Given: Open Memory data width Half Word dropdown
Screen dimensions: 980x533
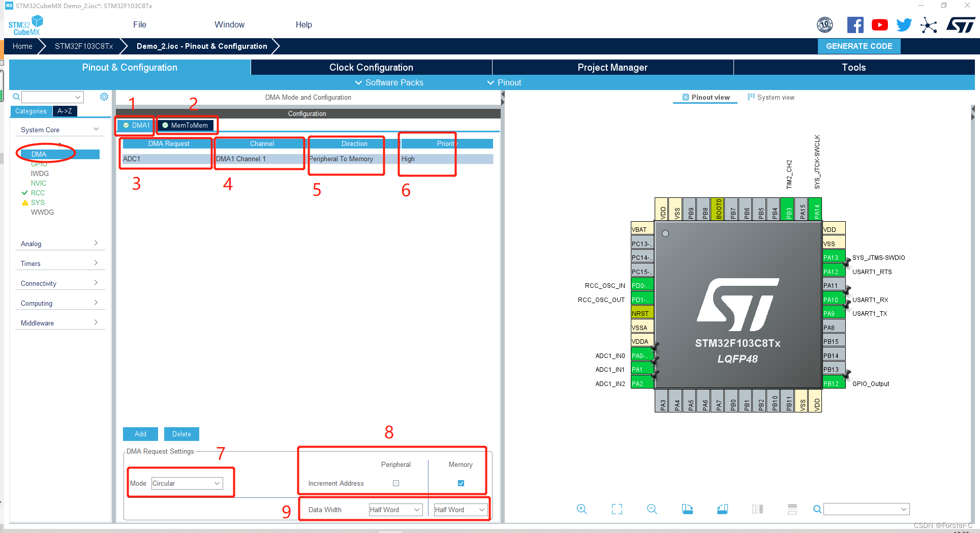Looking at the screenshot, I should [x=461, y=510].
